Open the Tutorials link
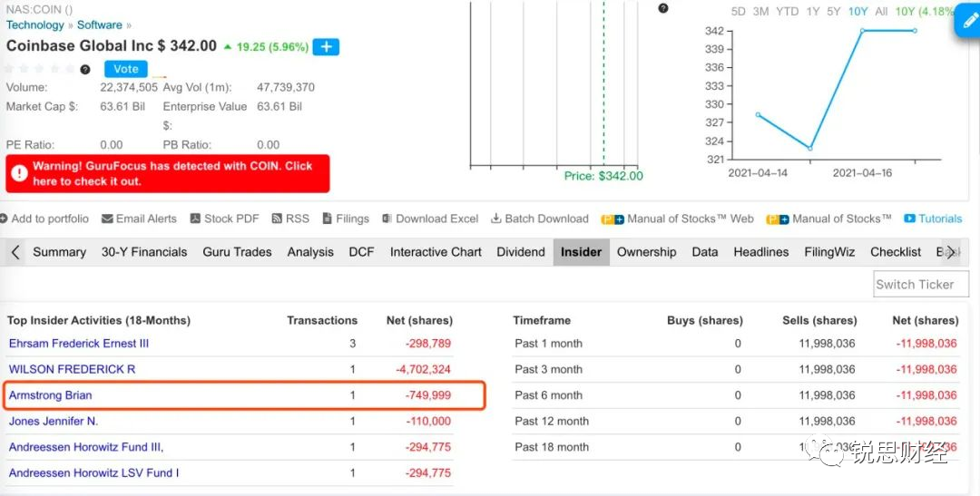980x496 pixels. (x=940, y=219)
